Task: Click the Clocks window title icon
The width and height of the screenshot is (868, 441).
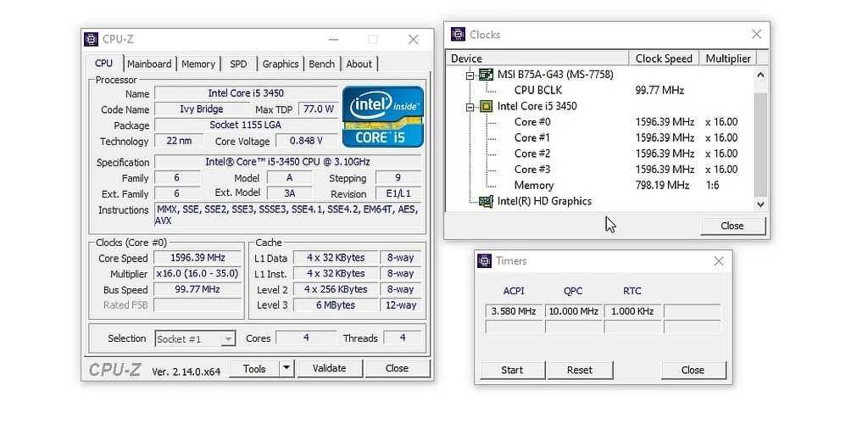Action: (458, 35)
